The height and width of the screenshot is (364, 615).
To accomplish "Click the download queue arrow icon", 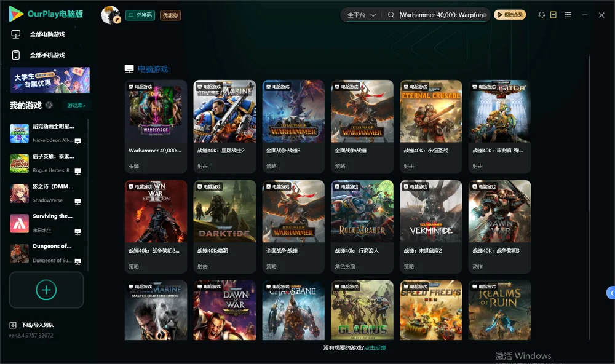I will tap(13, 325).
